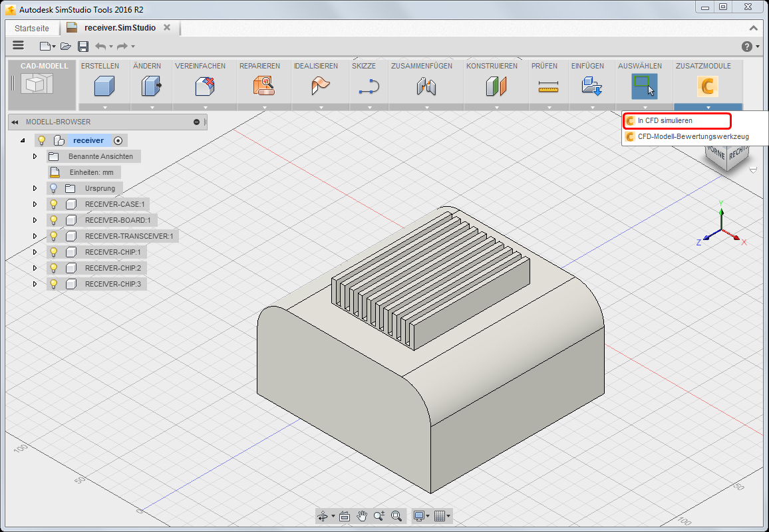Click the Zusammenfügen tool icon
The image size is (769, 532).
tap(426, 86)
